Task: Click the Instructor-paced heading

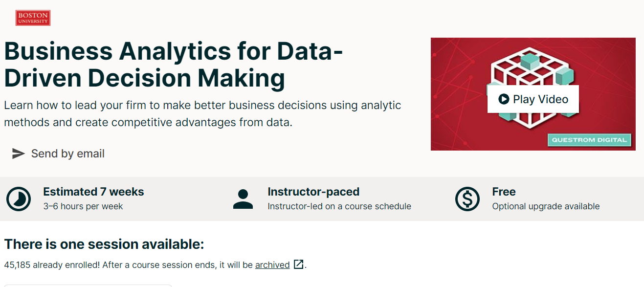Action: pos(313,192)
